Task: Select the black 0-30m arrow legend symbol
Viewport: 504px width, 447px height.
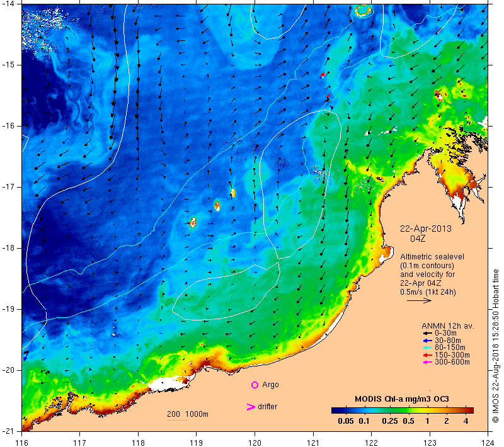Action: (427, 333)
